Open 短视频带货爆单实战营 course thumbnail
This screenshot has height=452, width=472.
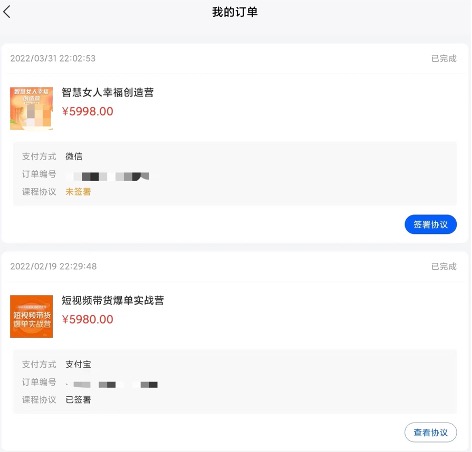(31, 316)
